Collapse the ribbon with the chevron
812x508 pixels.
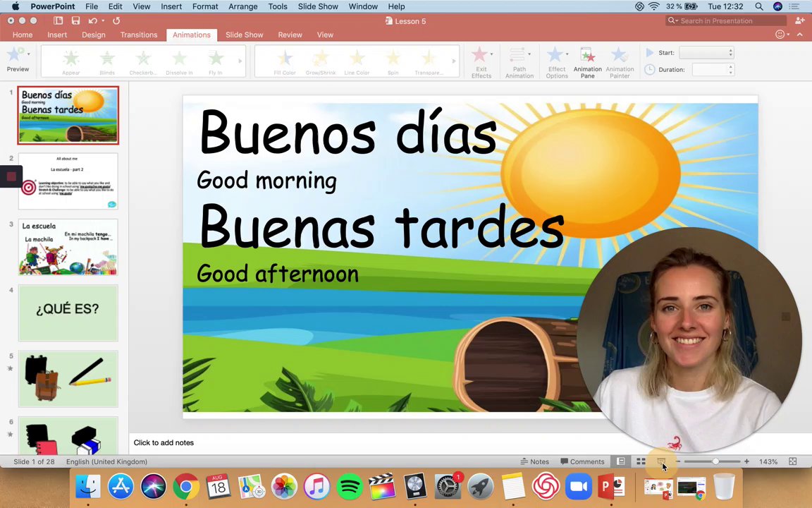pos(800,35)
